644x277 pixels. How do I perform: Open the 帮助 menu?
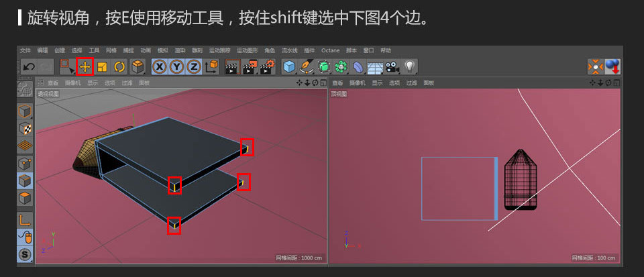pos(386,50)
